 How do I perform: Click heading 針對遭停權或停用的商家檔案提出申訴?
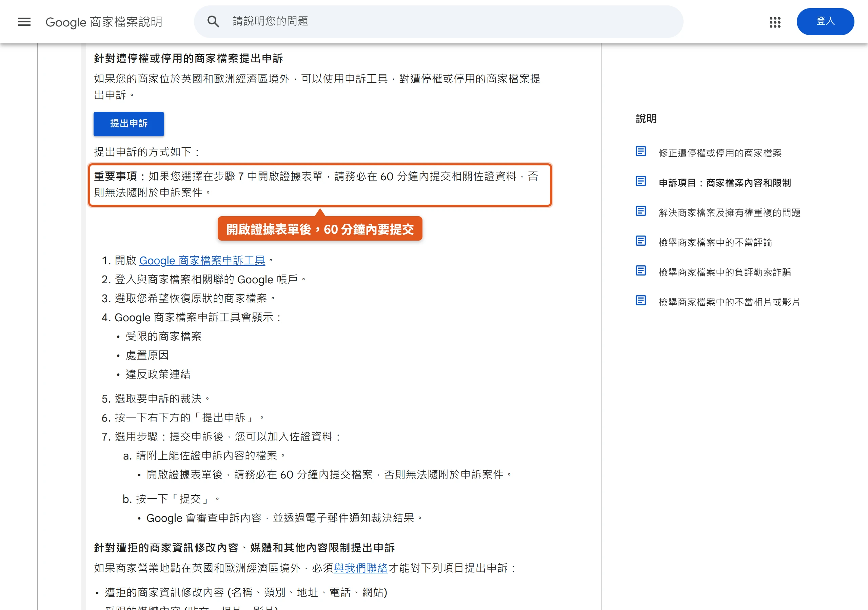pos(188,58)
